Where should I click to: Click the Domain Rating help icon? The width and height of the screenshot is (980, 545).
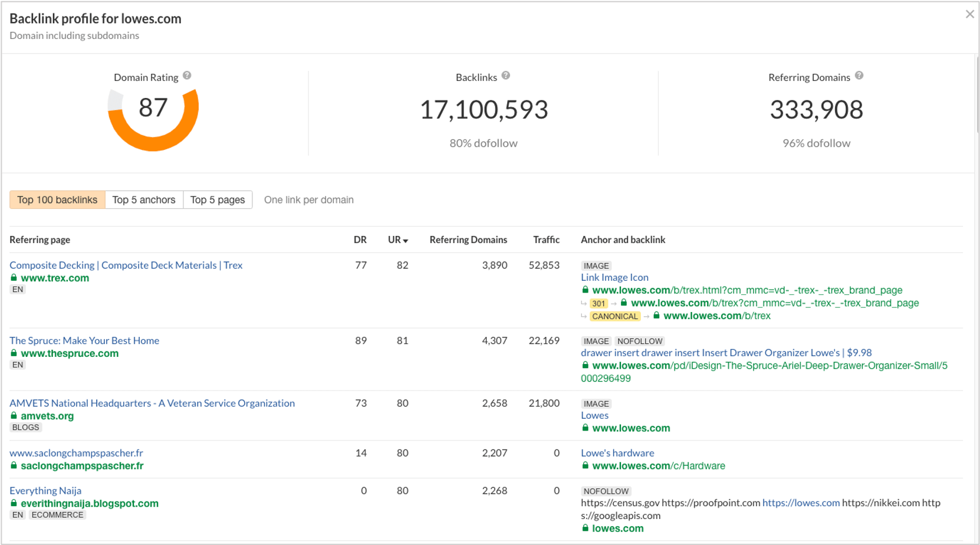click(187, 75)
